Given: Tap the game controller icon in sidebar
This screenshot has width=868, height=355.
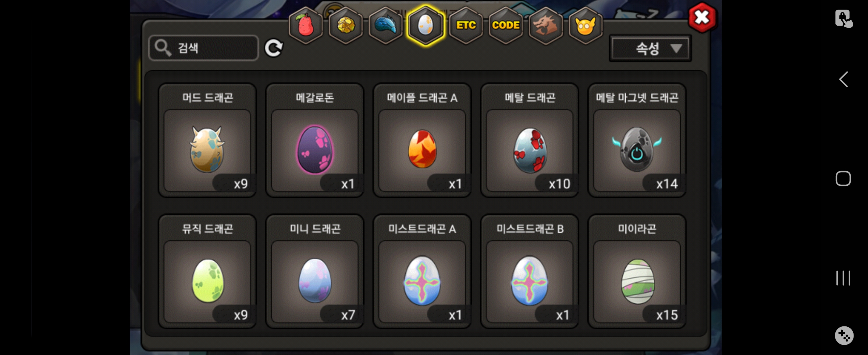Looking at the screenshot, I should pyautogui.click(x=844, y=336).
